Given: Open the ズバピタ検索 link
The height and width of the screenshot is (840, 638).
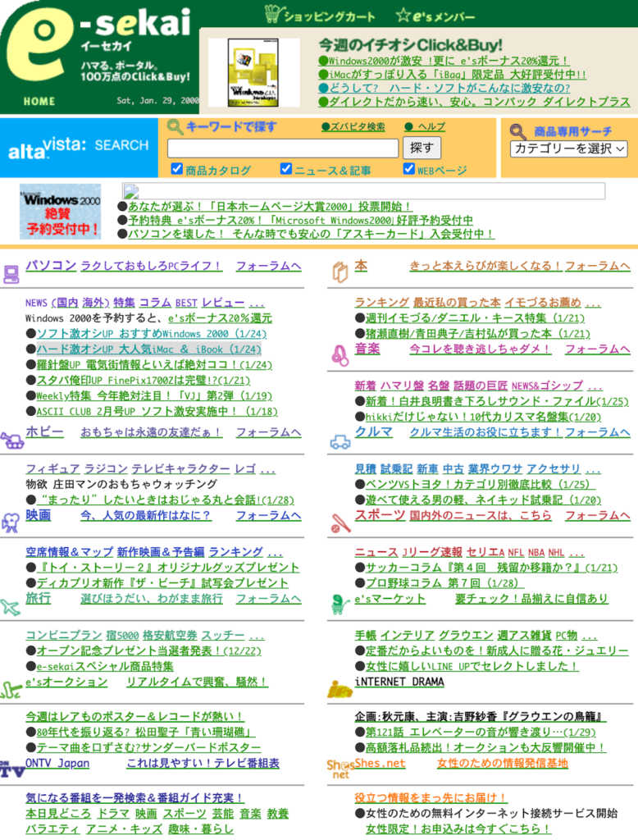Looking at the screenshot, I should [353, 127].
